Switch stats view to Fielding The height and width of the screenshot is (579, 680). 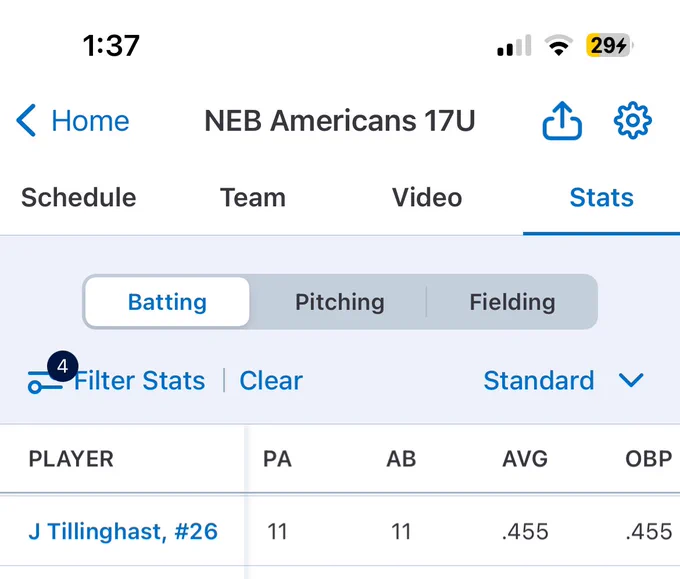click(512, 302)
